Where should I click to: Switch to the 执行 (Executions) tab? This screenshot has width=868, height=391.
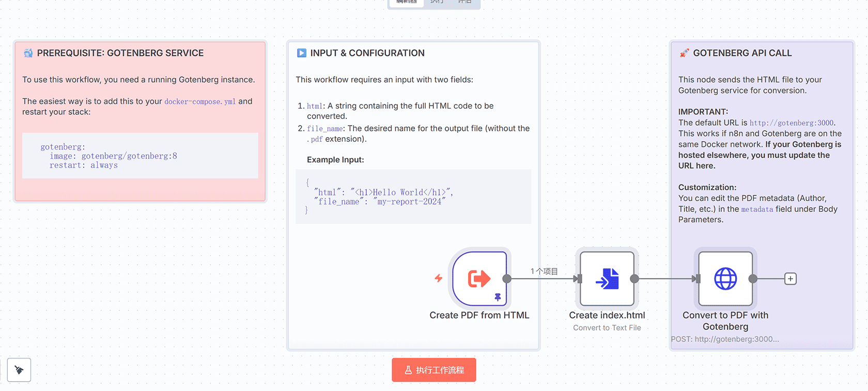tap(437, 2)
